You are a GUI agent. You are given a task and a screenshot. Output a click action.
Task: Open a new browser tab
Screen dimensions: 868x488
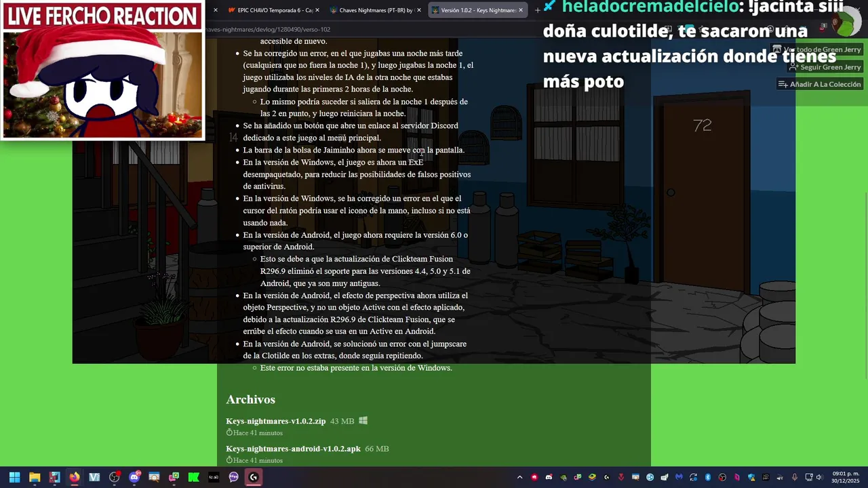[537, 10]
